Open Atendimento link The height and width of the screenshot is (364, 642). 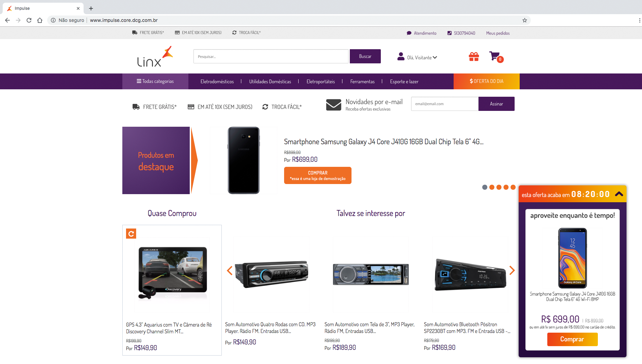coord(425,33)
